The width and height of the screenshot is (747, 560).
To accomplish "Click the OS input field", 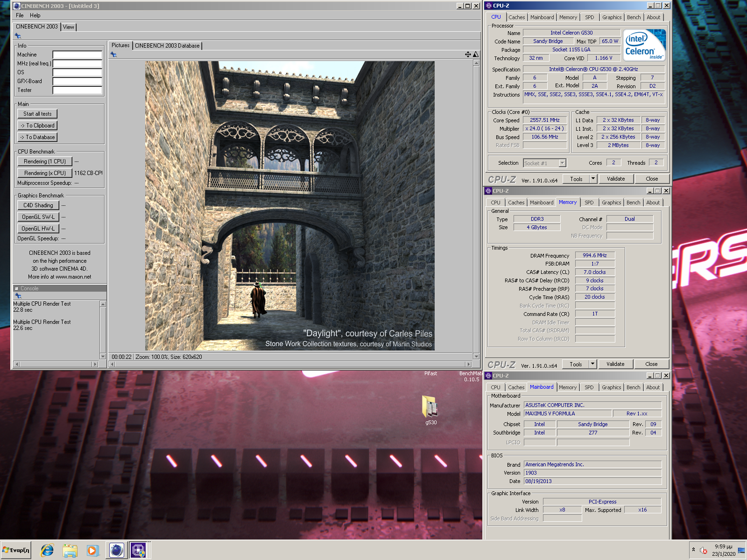I will coord(77,72).
